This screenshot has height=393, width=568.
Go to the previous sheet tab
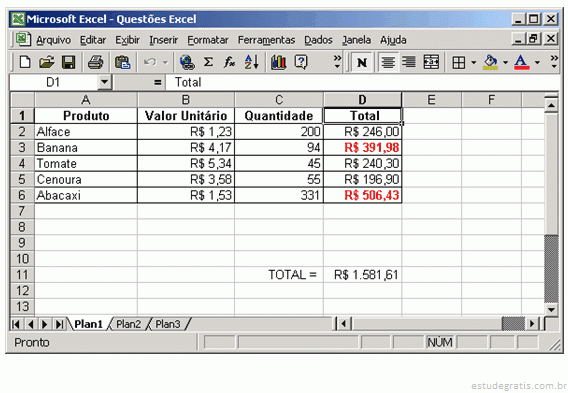click(31, 324)
